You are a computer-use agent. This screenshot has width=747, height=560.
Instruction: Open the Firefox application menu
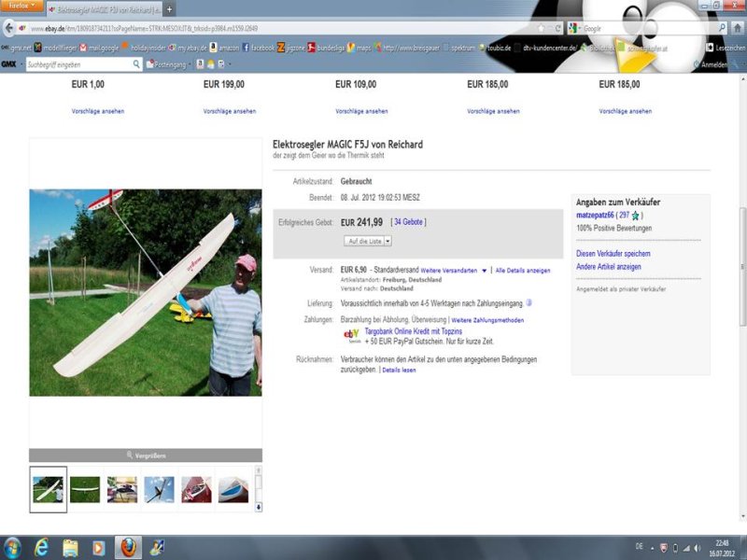[x=21, y=6]
